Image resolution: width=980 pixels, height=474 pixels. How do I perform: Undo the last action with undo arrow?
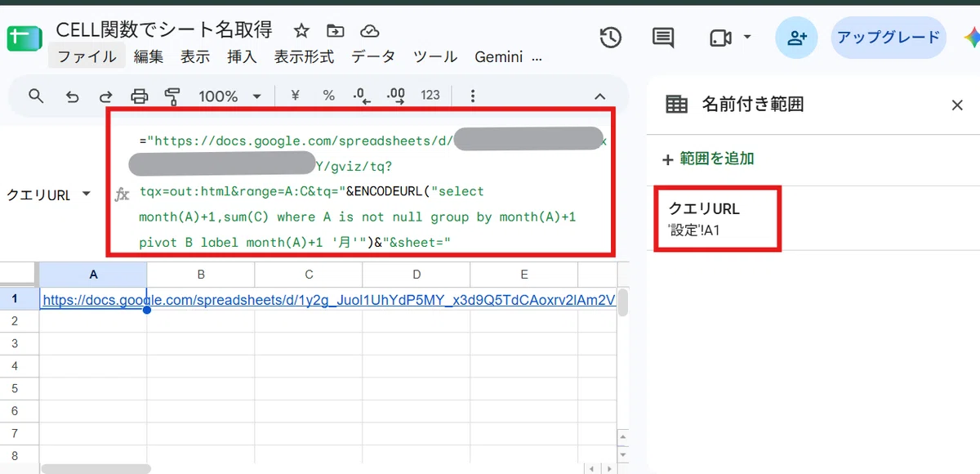click(x=72, y=96)
